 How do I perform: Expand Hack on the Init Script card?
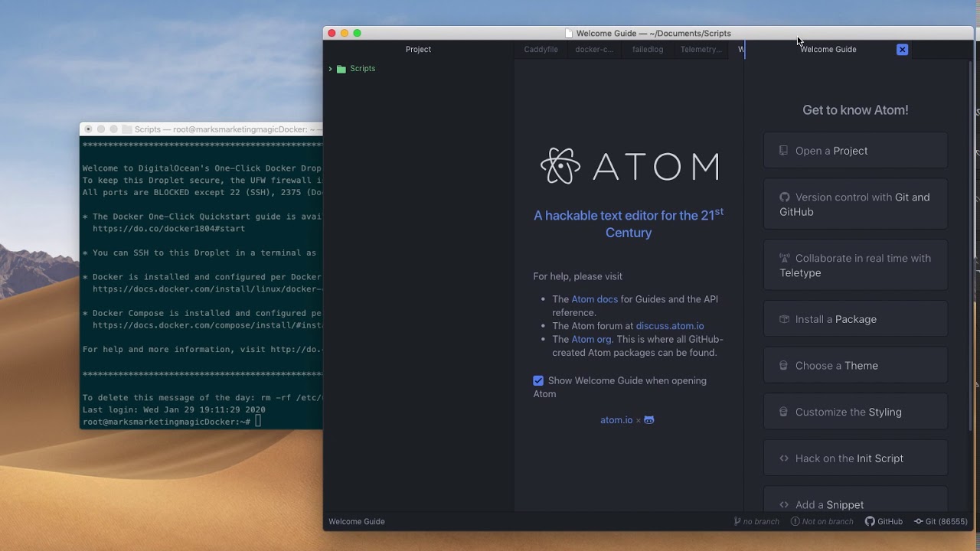[x=855, y=458]
